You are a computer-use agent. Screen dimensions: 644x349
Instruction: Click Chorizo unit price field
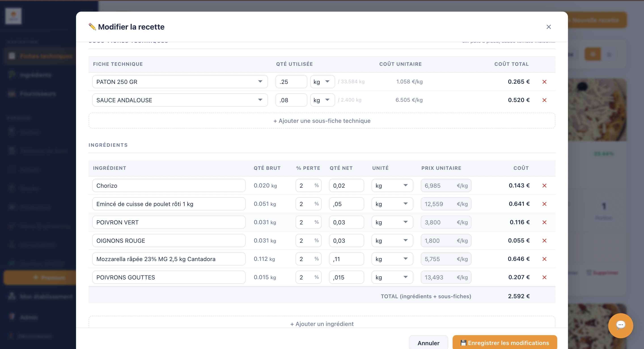[446, 186]
